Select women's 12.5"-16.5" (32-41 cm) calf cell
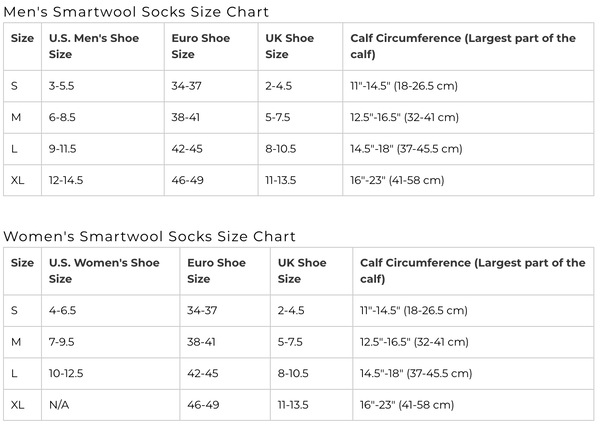 tap(414, 342)
